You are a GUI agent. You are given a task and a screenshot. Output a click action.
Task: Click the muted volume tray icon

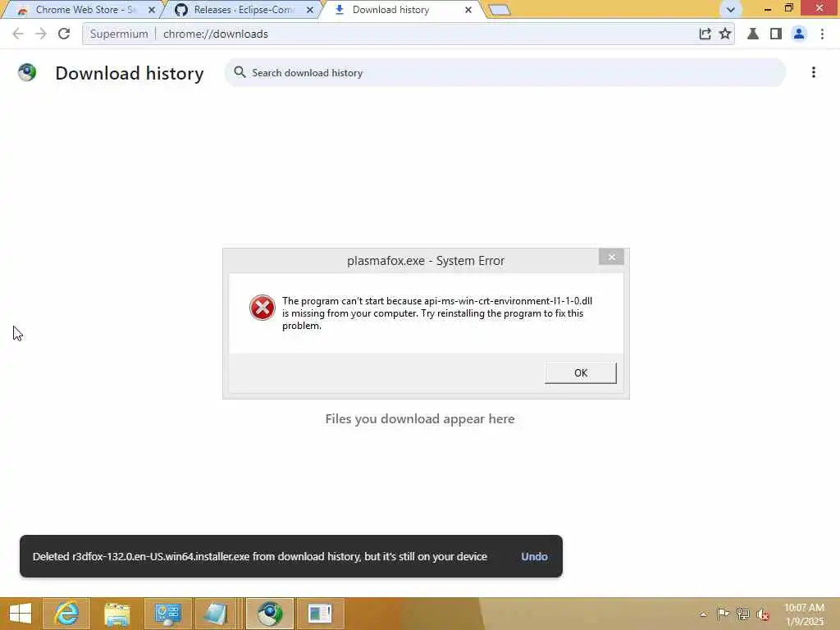[x=762, y=614]
